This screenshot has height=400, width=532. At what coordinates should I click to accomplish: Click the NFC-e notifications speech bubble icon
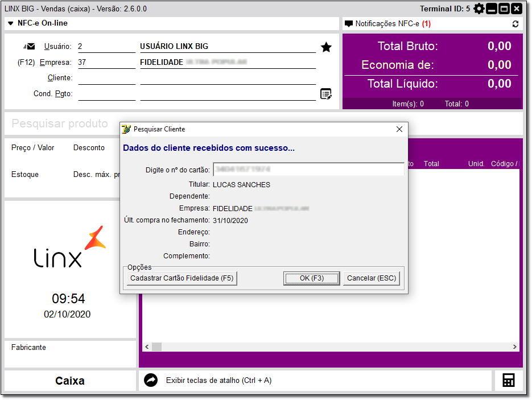point(348,24)
